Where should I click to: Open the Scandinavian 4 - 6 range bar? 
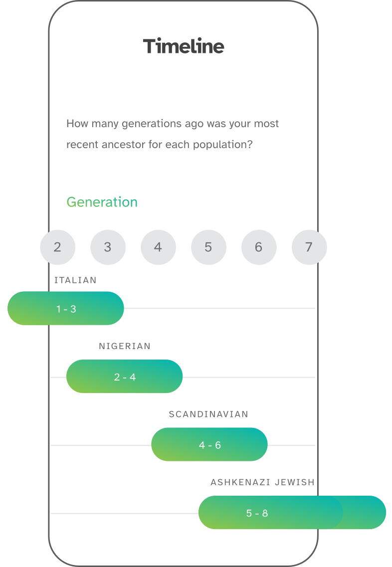(x=209, y=445)
